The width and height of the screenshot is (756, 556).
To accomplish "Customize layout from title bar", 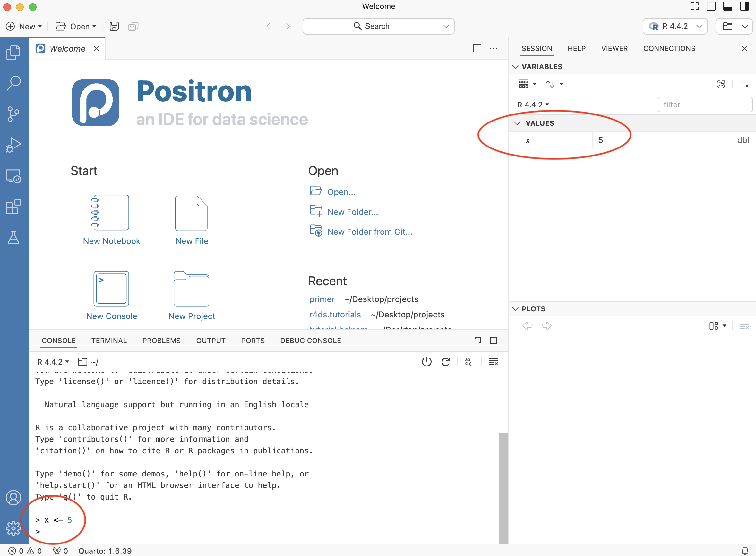I will (x=695, y=6).
